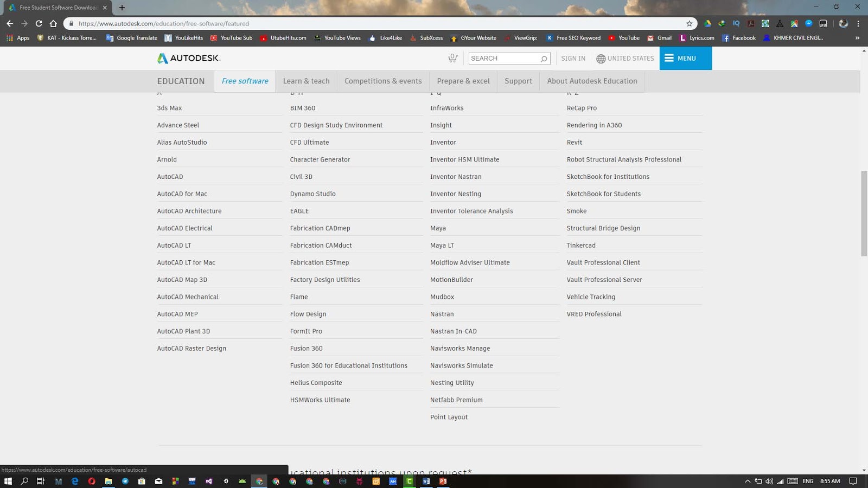Open Opera browser from taskbar

[x=92, y=481]
